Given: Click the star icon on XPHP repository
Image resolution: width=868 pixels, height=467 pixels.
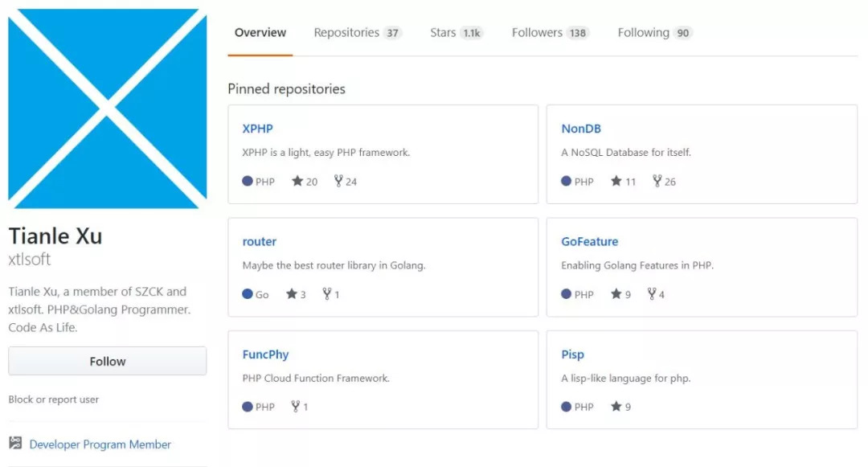Looking at the screenshot, I should click(297, 182).
